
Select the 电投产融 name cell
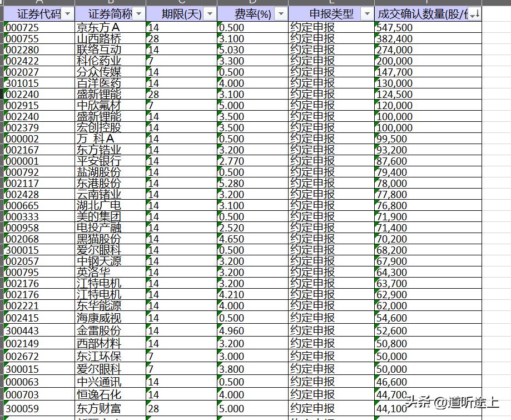[x=110, y=228]
